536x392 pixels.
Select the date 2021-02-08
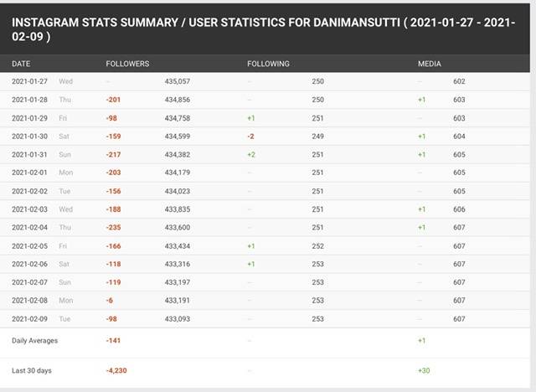click(x=29, y=301)
